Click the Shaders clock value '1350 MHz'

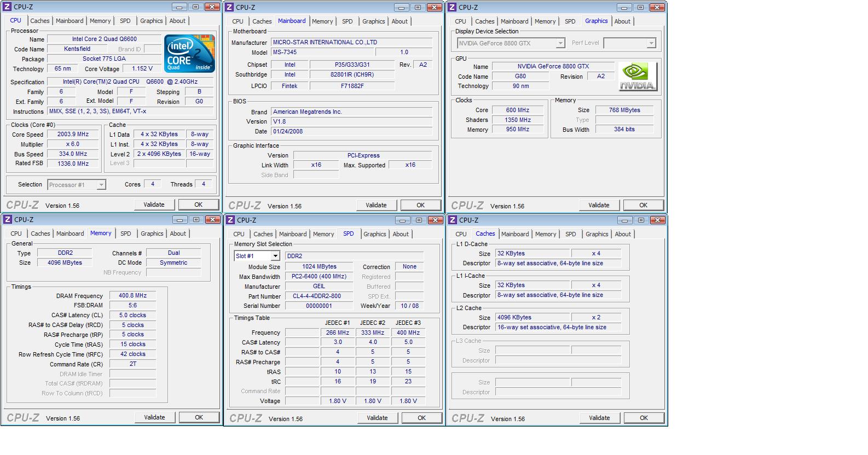(518, 120)
